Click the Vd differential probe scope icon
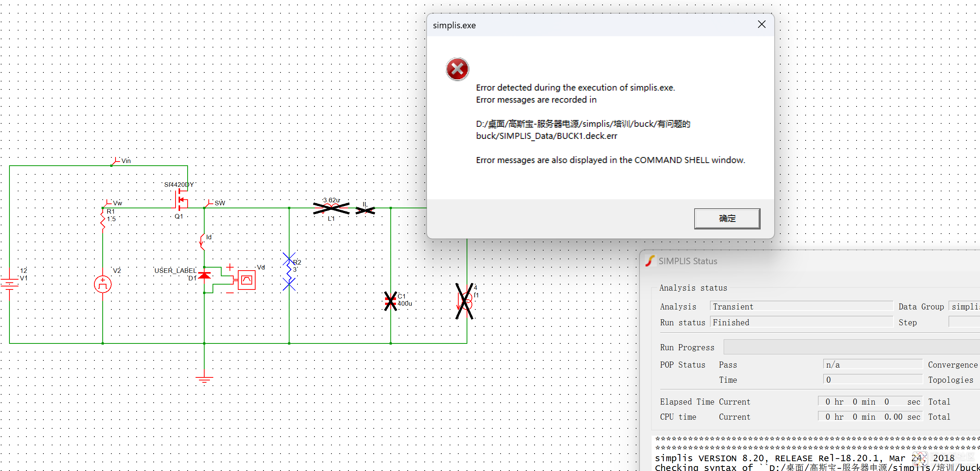The image size is (980, 471). click(x=247, y=280)
